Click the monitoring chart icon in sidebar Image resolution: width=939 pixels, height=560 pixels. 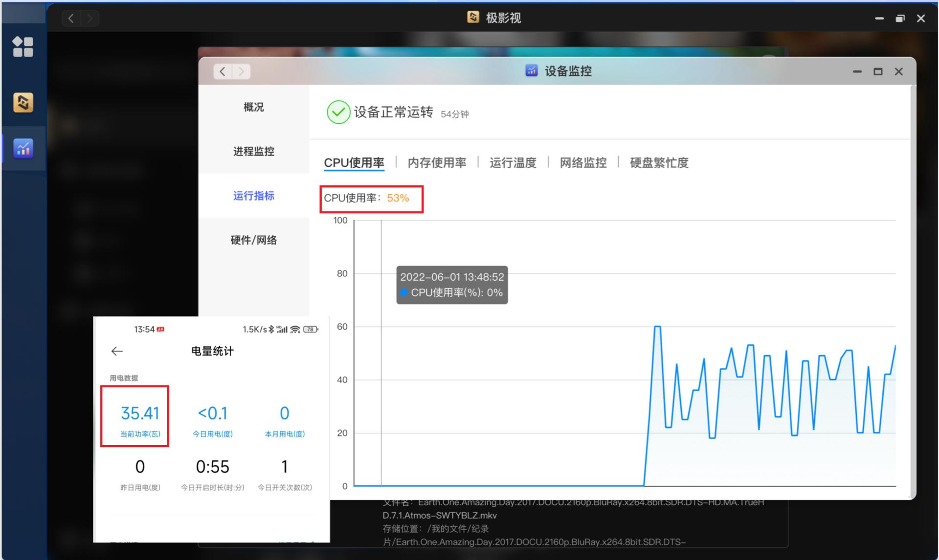tap(23, 149)
